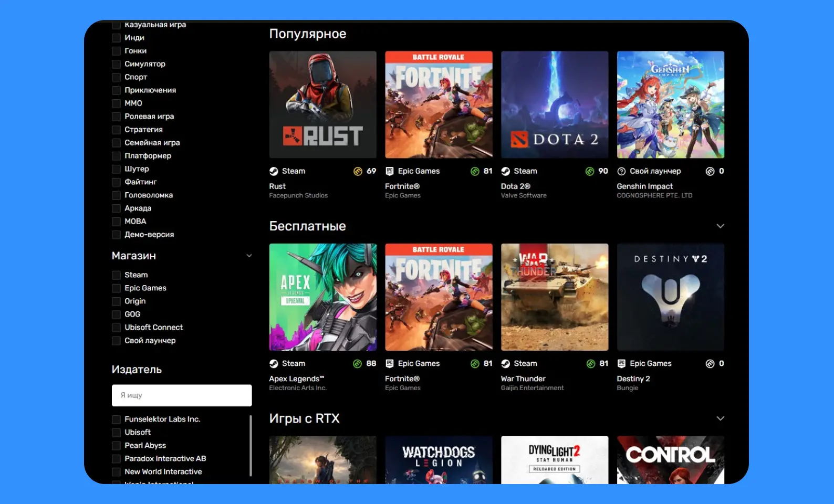The image size is (834, 504).
Task: Open the Dota 2® title link
Action: tap(516, 186)
